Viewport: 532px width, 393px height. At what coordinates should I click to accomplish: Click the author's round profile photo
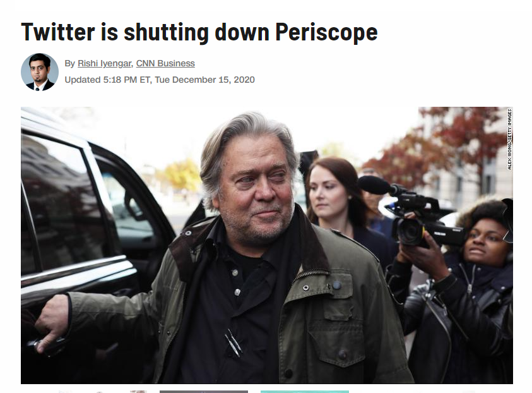pyautogui.click(x=40, y=71)
